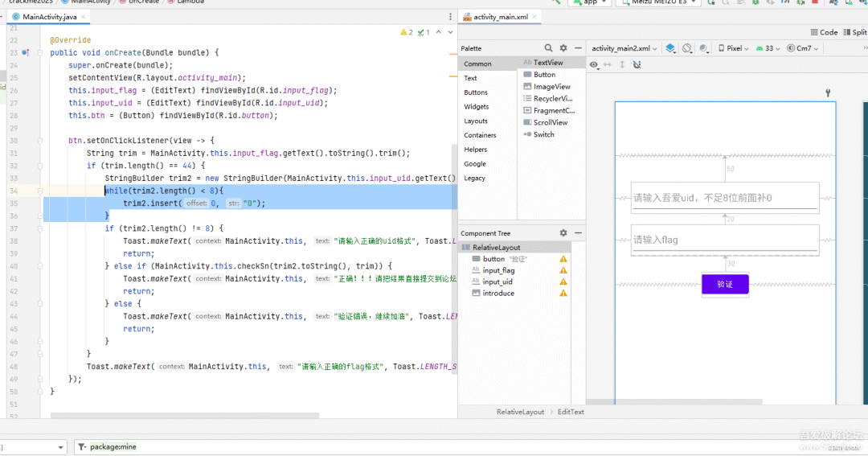868x456 pixels.
Task: Open the Pixel device dropdown
Action: 734,48
